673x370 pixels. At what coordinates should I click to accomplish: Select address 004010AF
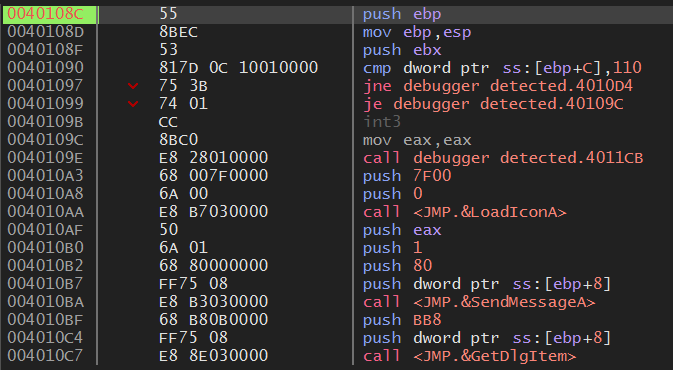click(x=45, y=230)
